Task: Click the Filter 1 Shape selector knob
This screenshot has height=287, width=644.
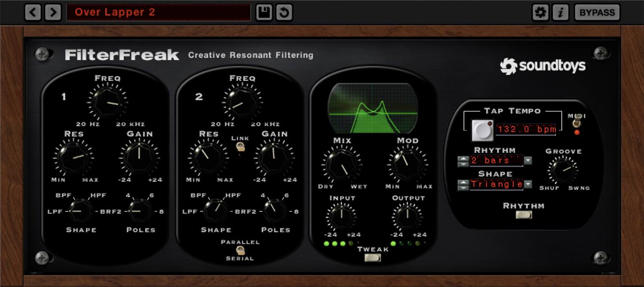Action: pos(81,211)
